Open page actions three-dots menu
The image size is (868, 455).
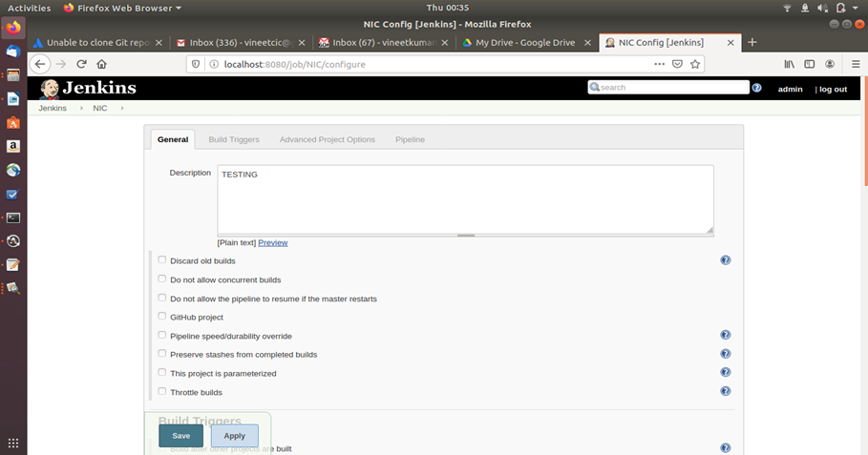click(659, 64)
